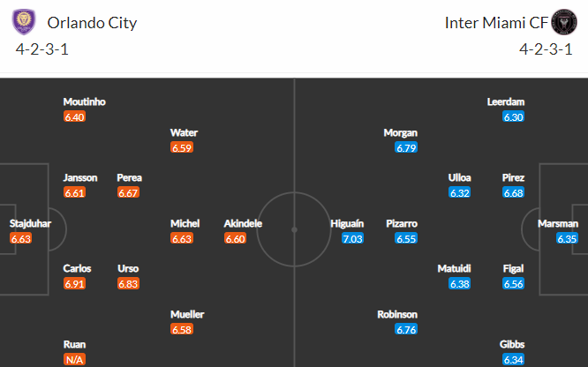Click Morgan's 6.79 rating badge

pyautogui.click(x=406, y=147)
